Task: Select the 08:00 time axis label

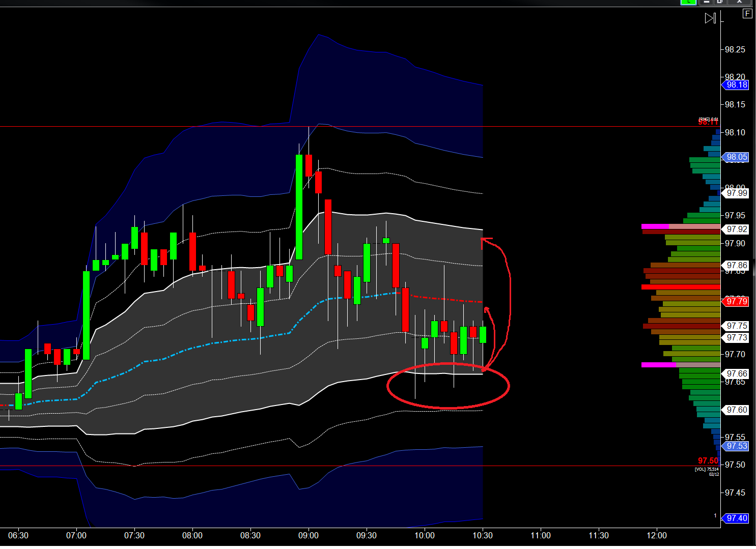Action: [192, 536]
